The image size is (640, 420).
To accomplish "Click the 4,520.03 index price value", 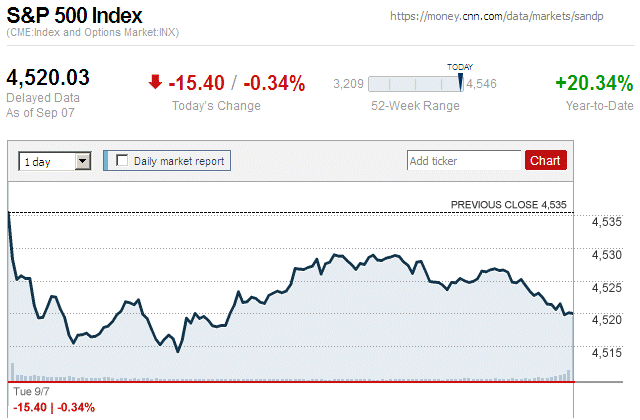I will tap(48, 77).
